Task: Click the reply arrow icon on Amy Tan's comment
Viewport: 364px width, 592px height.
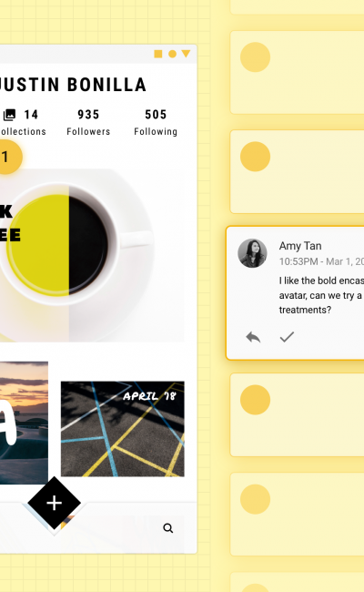Action: (253, 336)
